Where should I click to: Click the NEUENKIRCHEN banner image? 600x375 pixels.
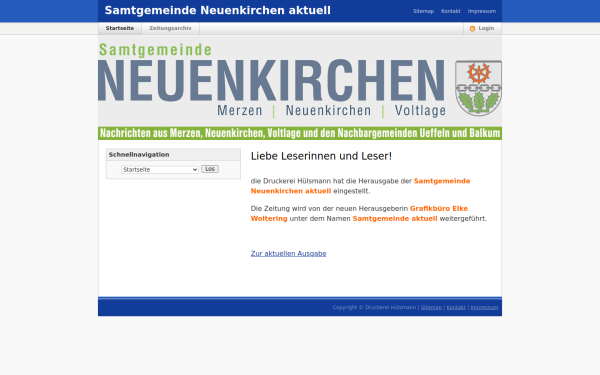[300, 88]
